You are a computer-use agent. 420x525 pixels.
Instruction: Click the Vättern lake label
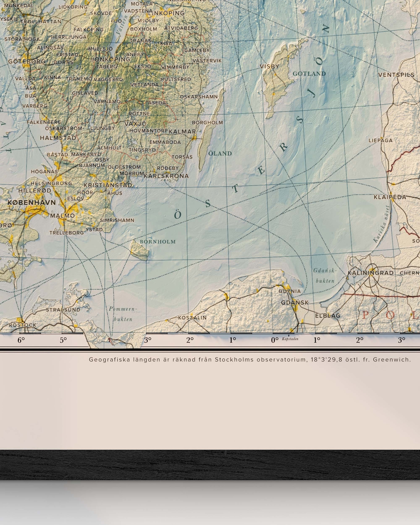click(122, 26)
